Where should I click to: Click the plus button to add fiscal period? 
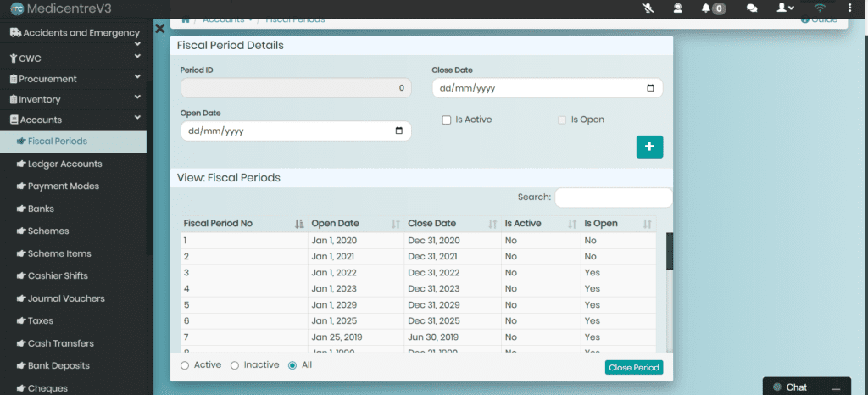(x=649, y=147)
